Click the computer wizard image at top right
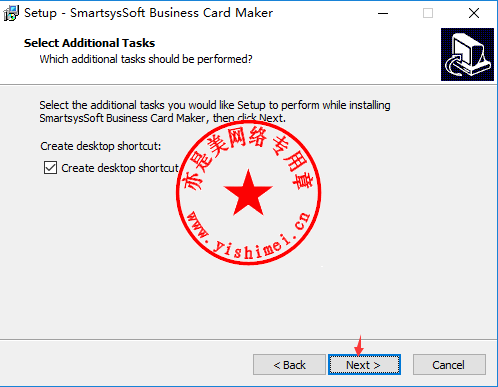498x387 pixels. click(467, 54)
